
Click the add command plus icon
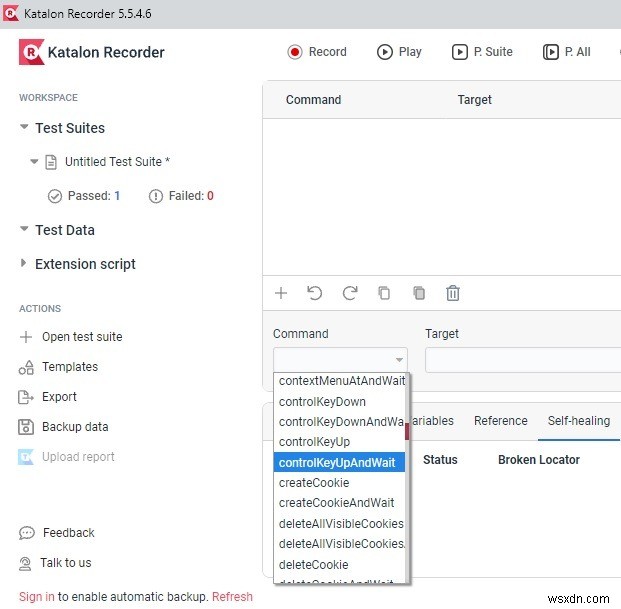pos(281,293)
